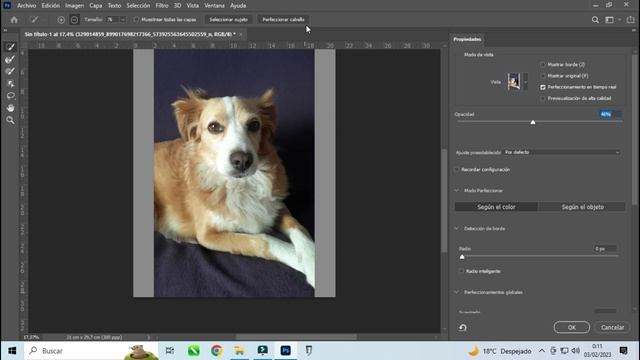Click the share icon at top right
This screenshot has width=640, height=360.
(631, 20)
